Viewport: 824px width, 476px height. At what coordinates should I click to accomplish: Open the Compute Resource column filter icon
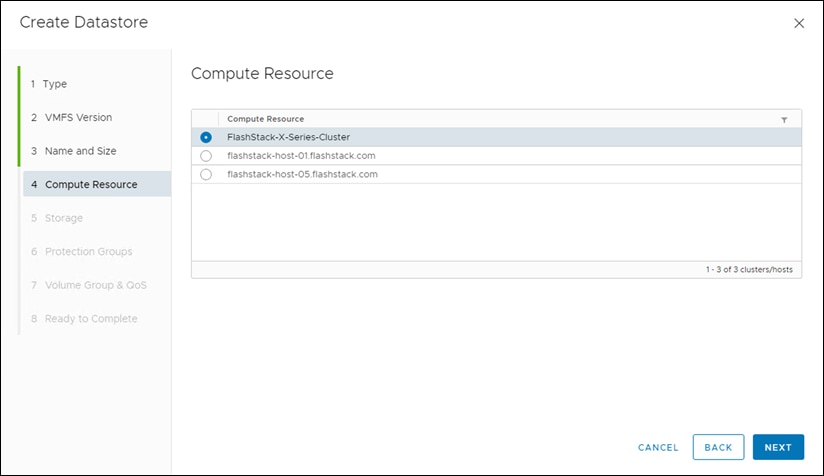tap(784, 120)
